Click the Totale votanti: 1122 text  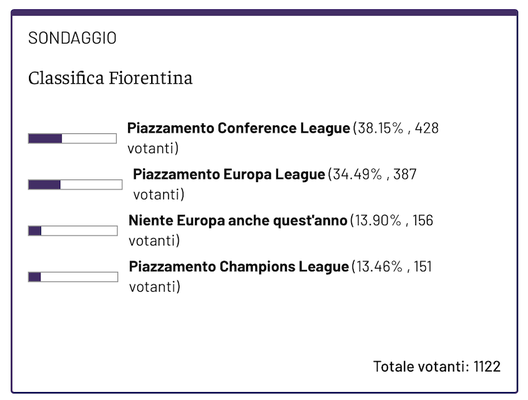(x=437, y=366)
